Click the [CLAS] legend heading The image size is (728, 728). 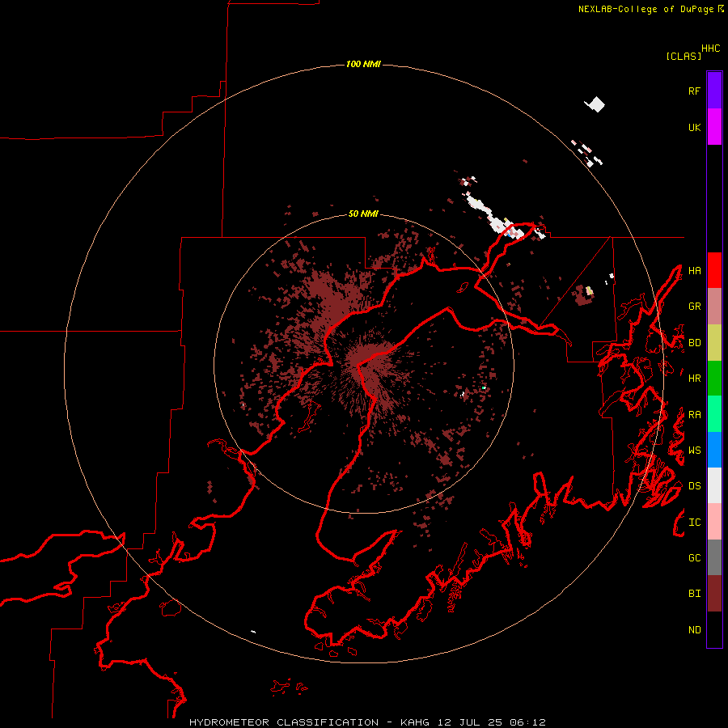pyautogui.click(x=684, y=56)
